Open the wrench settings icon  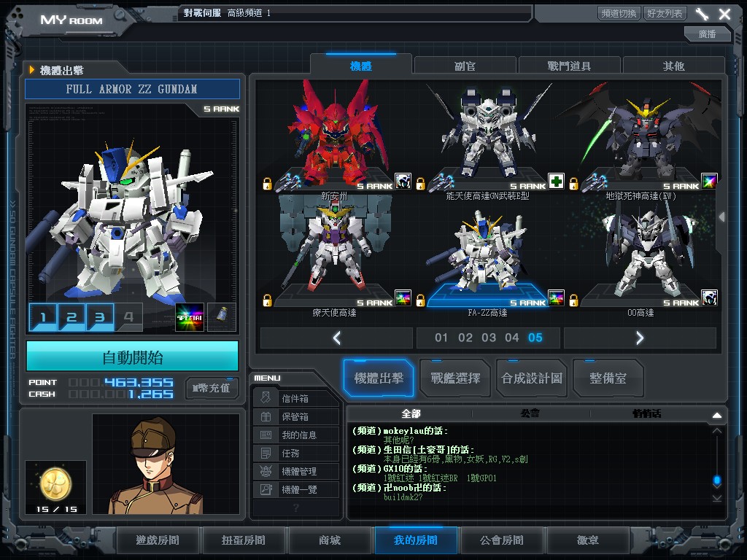(x=702, y=13)
